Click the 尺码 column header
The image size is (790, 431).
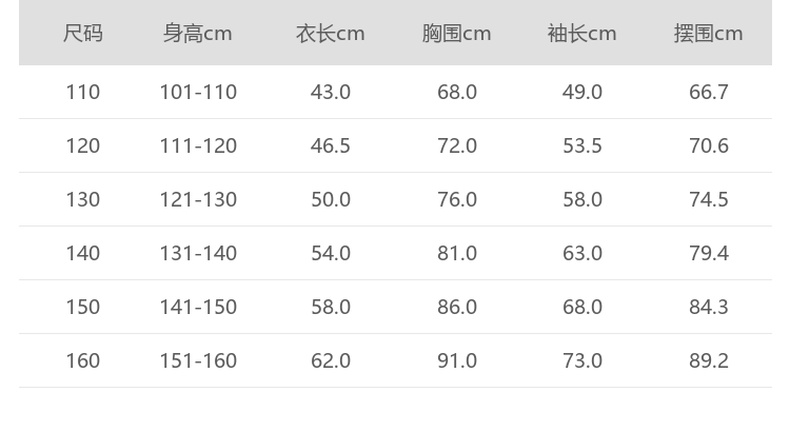click(x=83, y=34)
